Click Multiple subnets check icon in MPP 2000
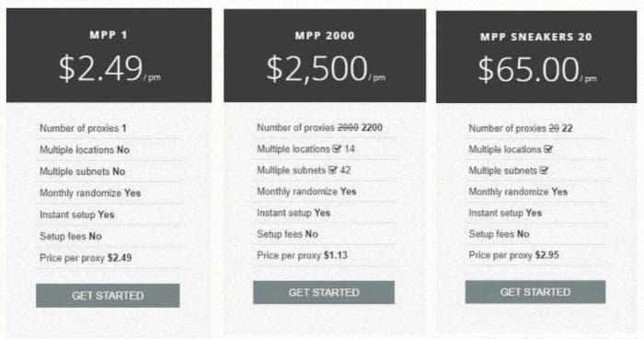Screen dimensions: 644x339 (x=333, y=169)
